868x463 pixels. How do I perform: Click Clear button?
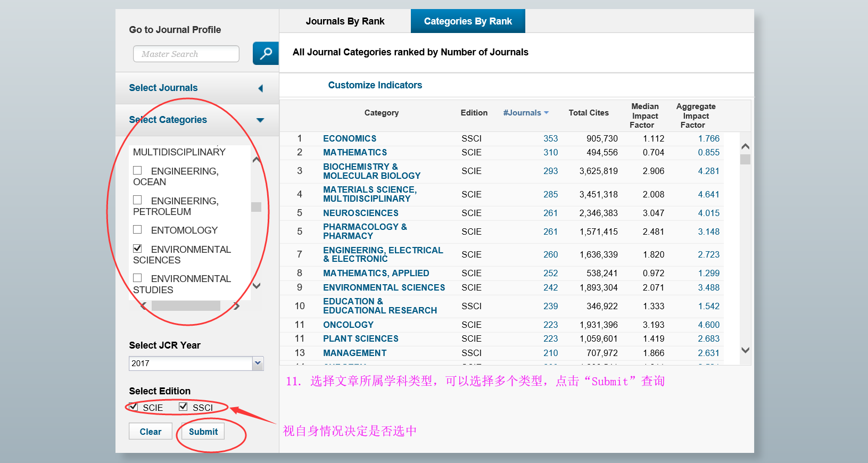151,432
